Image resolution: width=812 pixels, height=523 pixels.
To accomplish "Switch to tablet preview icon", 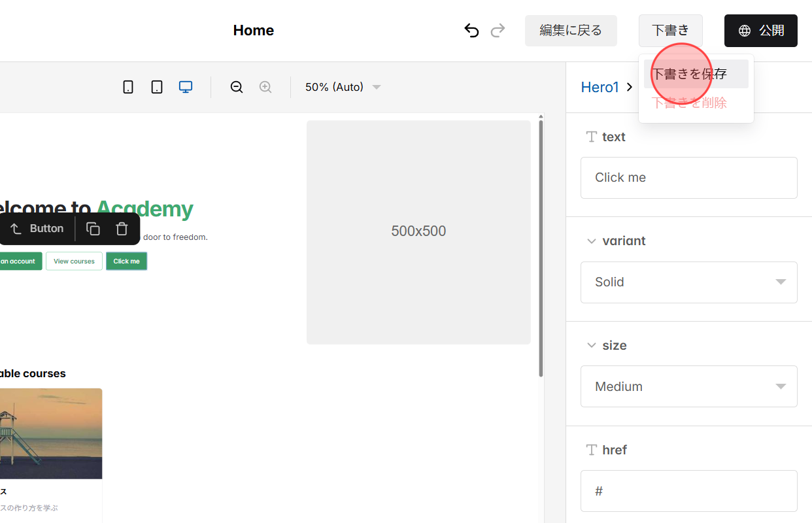I will point(157,86).
